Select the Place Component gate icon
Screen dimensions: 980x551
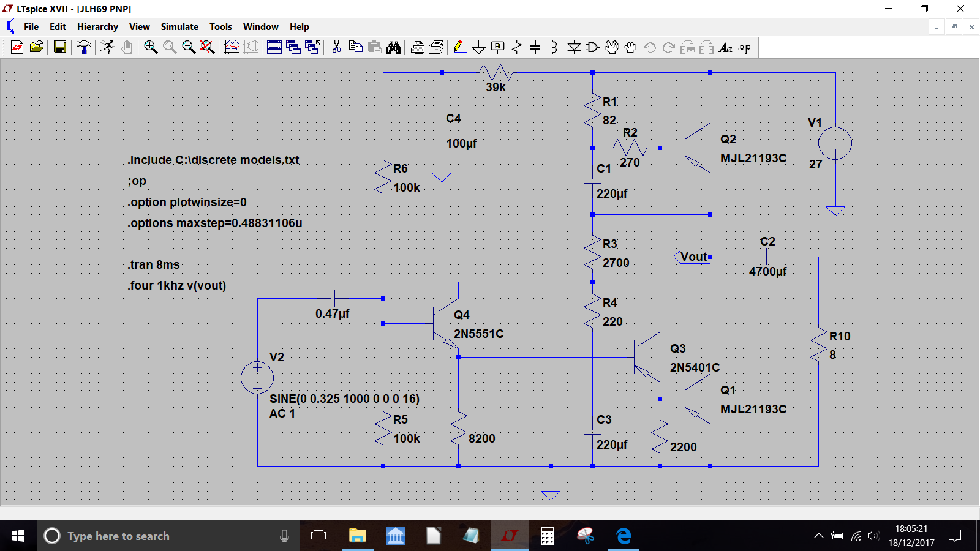(x=593, y=47)
